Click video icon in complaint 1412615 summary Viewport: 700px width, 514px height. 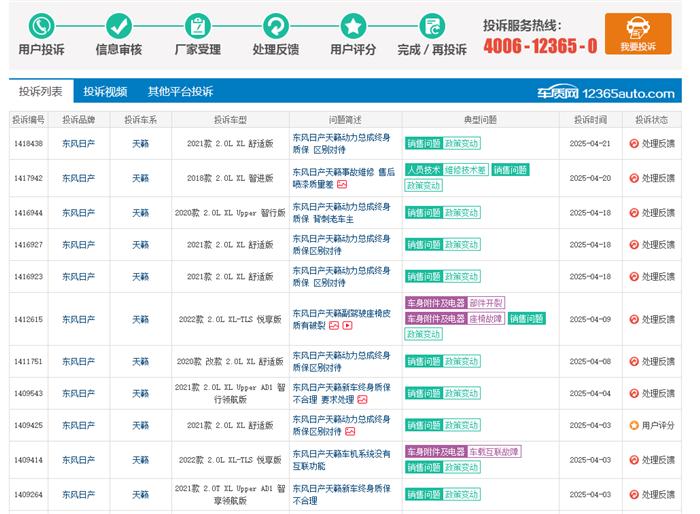347,326
